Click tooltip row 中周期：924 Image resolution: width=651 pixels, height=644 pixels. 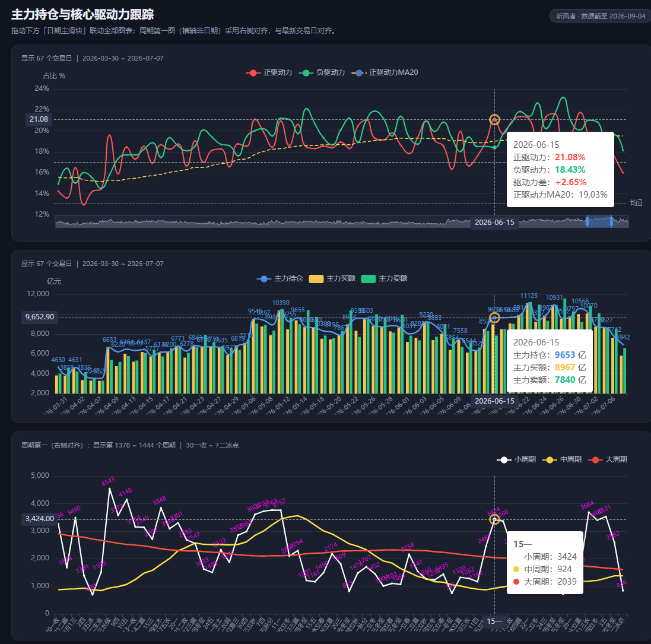tap(542, 569)
